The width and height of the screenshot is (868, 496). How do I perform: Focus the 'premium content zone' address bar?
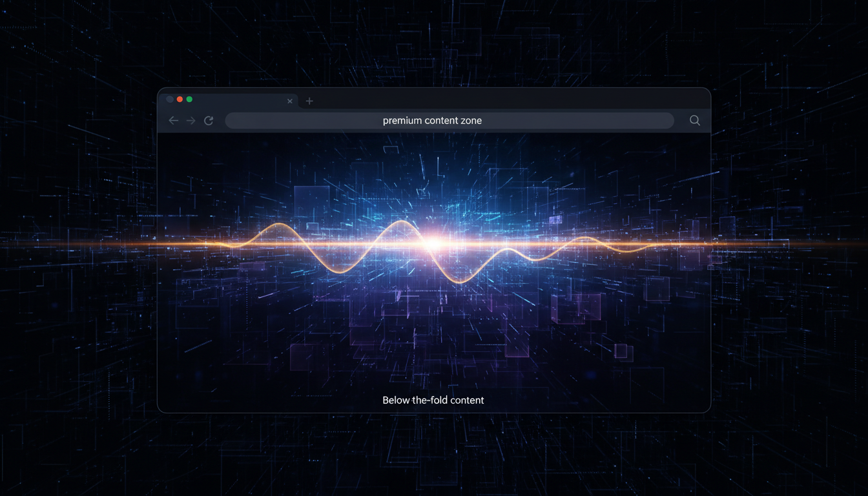(x=449, y=121)
